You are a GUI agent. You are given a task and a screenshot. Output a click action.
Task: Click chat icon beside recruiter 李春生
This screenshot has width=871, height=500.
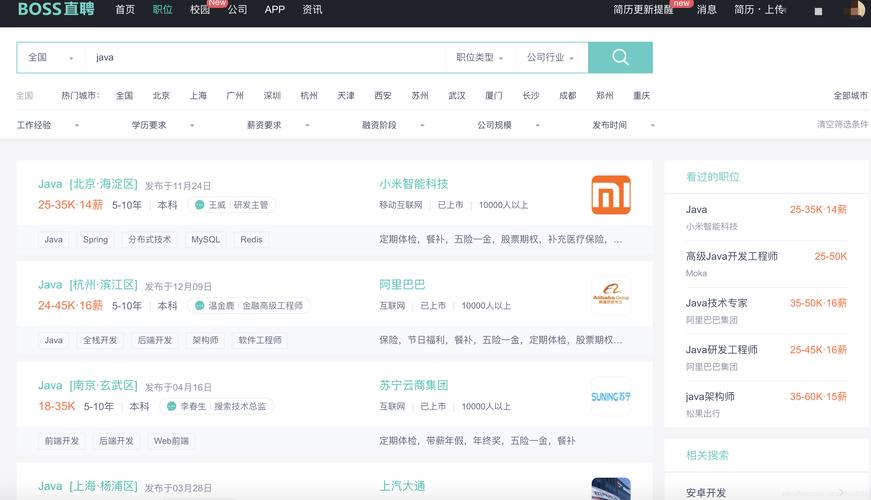coord(172,407)
